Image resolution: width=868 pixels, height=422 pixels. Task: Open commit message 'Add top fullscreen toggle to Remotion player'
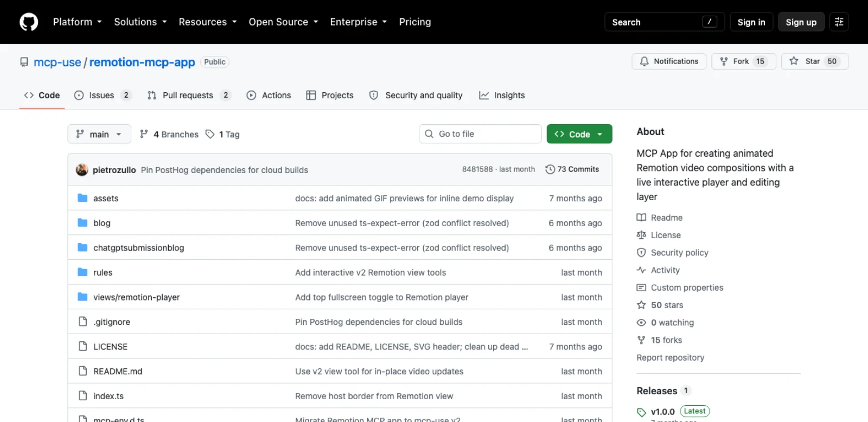pyautogui.click(x=381, y=297)
